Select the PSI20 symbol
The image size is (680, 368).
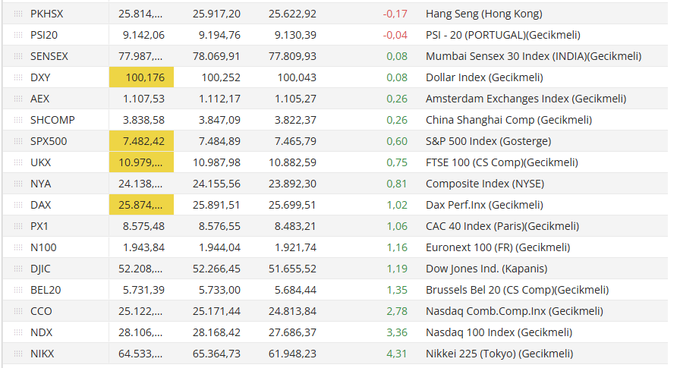[x=44, y=35]
